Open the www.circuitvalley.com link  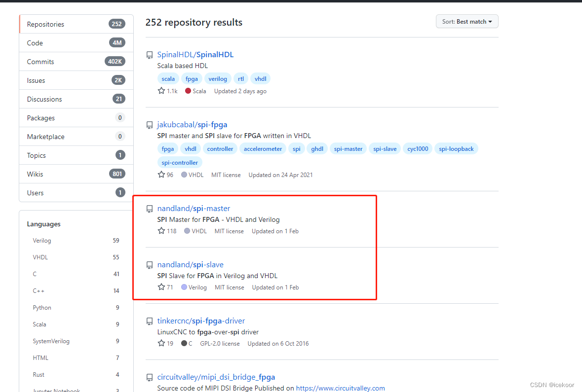(341, 388)
